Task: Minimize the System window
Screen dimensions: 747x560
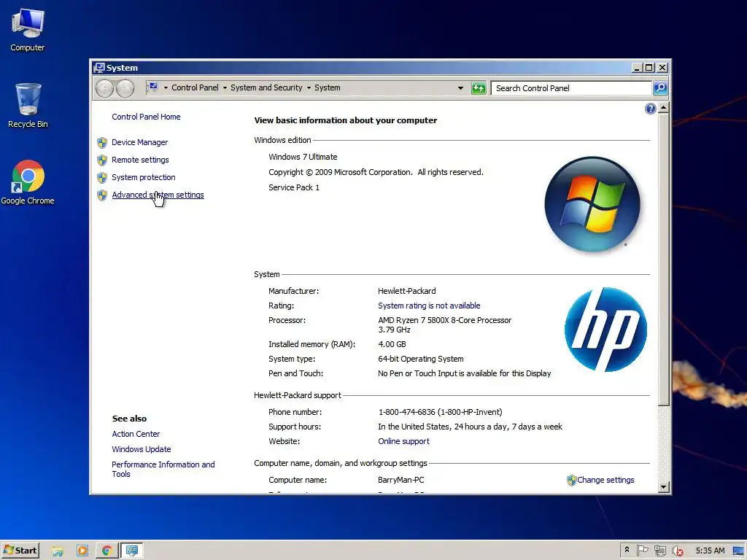Action: pos(636,68)
